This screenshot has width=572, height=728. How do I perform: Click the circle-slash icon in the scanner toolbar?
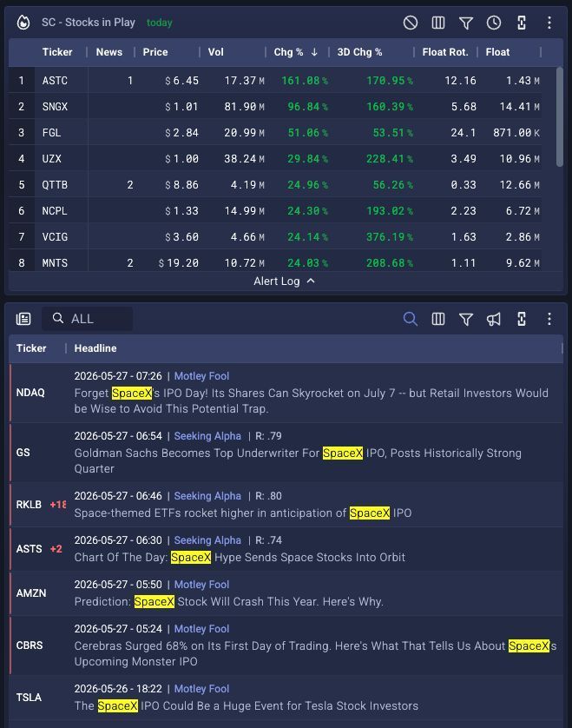[x=410, y=23]
